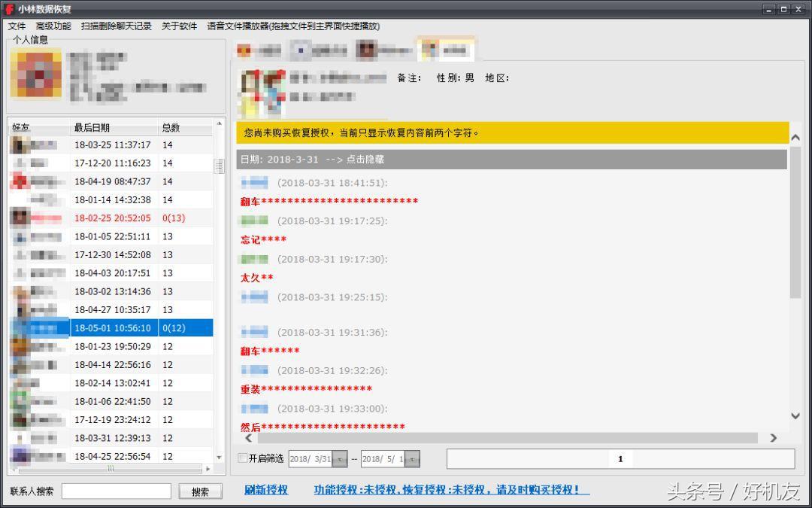Open the end date 2018/5/1 dropdown
This screenshot has width=812, height=508.
click(x=411, y=458)
